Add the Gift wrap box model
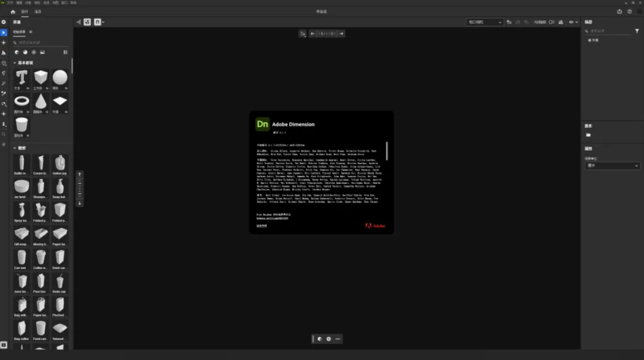This screenshot has width=644, height=360. [x=21, y=234]
